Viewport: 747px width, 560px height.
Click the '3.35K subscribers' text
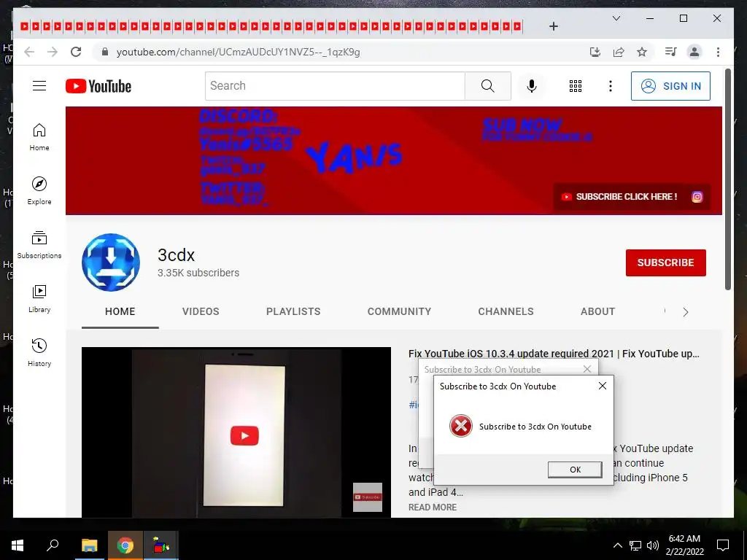point(198,273)
